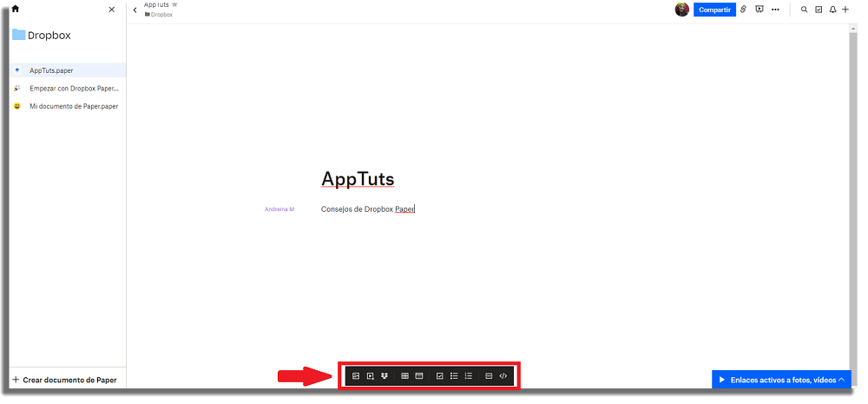Open the user profile avatar

point(682,10)
